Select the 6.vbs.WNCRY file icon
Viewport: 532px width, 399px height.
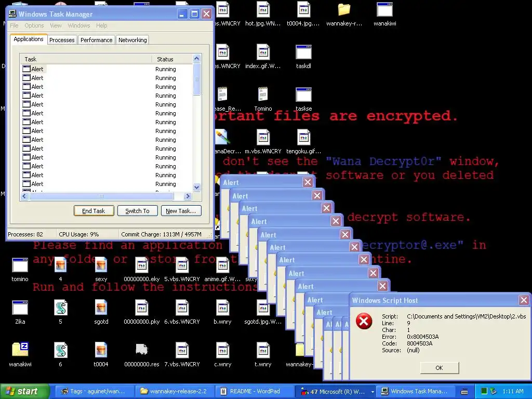(x=182, y=308)
